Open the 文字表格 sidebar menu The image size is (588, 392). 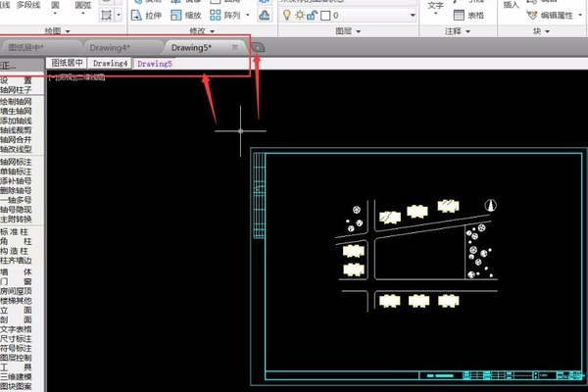[16, 329]
